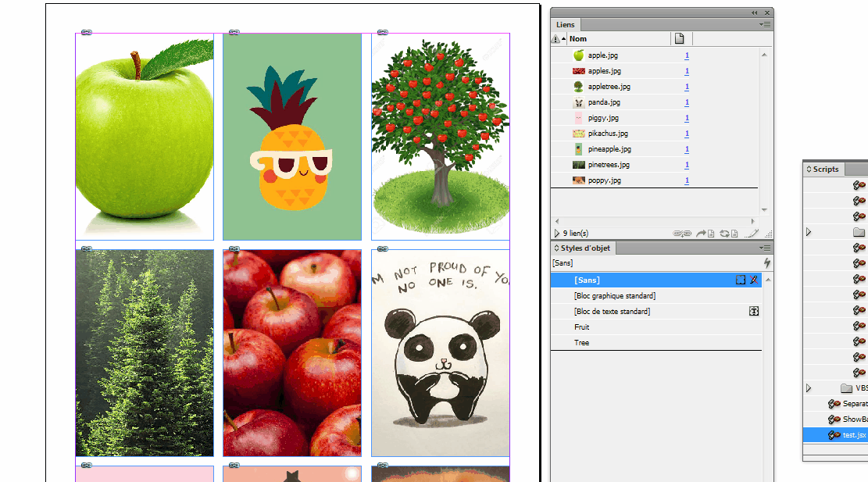Select poppy.jpg link row
Viewport: 868px width, 482px height.
pos(655,180)
